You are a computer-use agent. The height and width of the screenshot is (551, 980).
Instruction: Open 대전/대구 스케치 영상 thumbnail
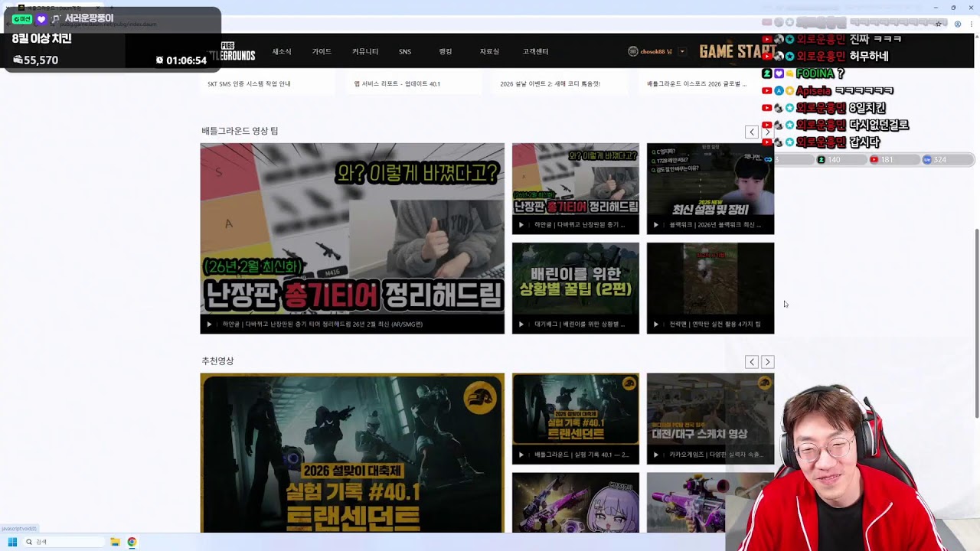[x=710, y=409]
